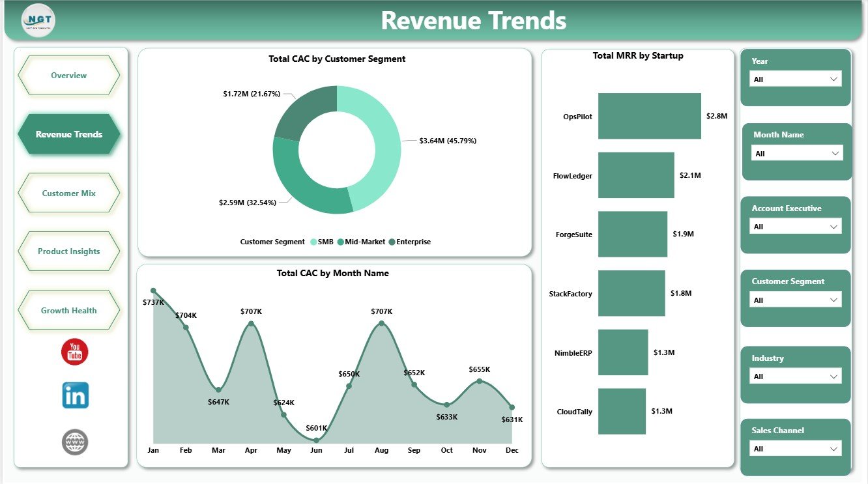Click the "$1.9M" ForgeSuite value label
This screenshot has height=484, width=868.
coord(684,234)
